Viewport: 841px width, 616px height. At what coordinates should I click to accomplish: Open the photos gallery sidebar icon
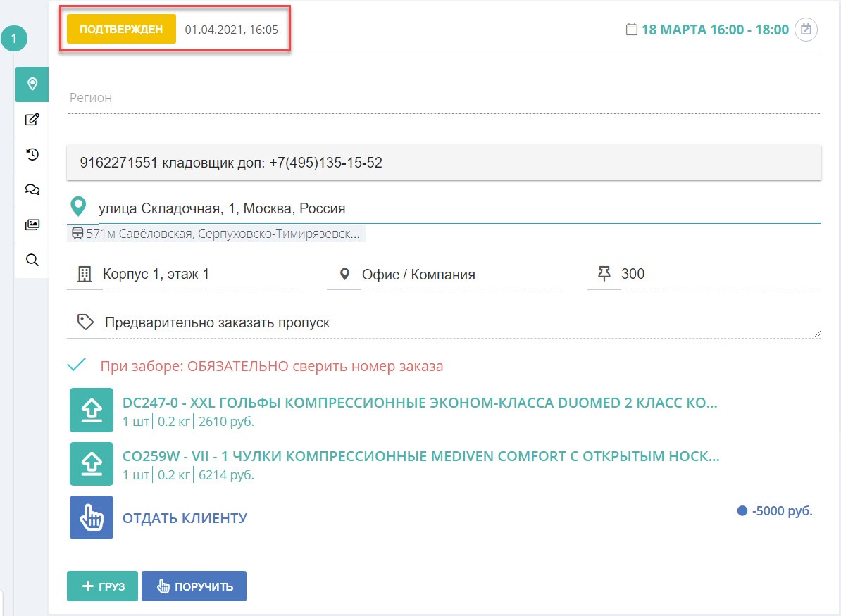(x=32, y=225)
